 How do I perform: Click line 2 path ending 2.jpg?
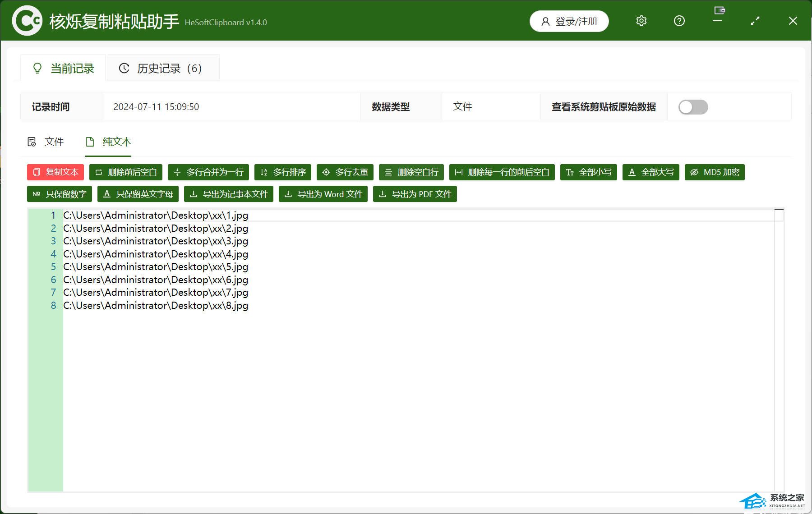pyautogui.click(x=156, y=229)
